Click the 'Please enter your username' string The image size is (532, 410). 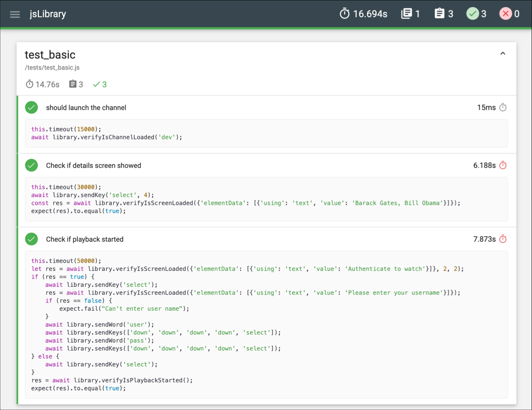coord(394,292)
